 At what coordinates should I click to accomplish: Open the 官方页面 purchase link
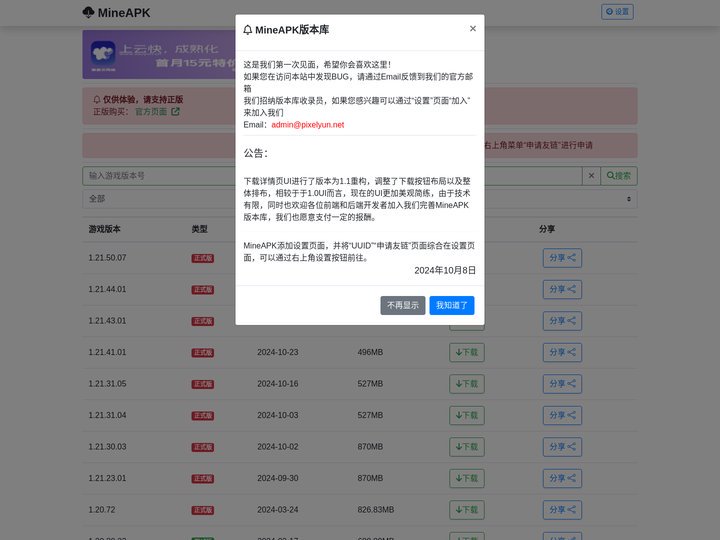pos(151,112)
